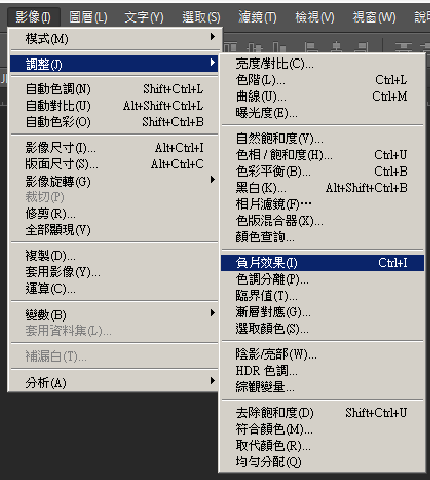Click 色相/飽和度 menu item
This screenshot has width=430, height=480.
[x=322, y=155]
